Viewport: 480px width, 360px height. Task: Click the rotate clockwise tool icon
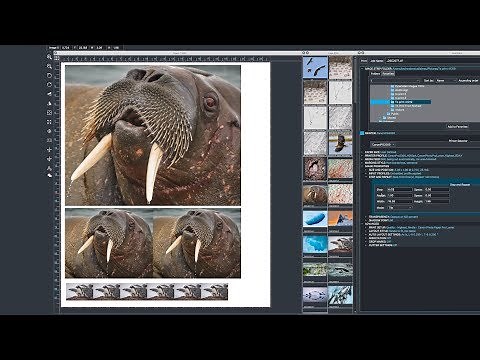click(49, 85)
